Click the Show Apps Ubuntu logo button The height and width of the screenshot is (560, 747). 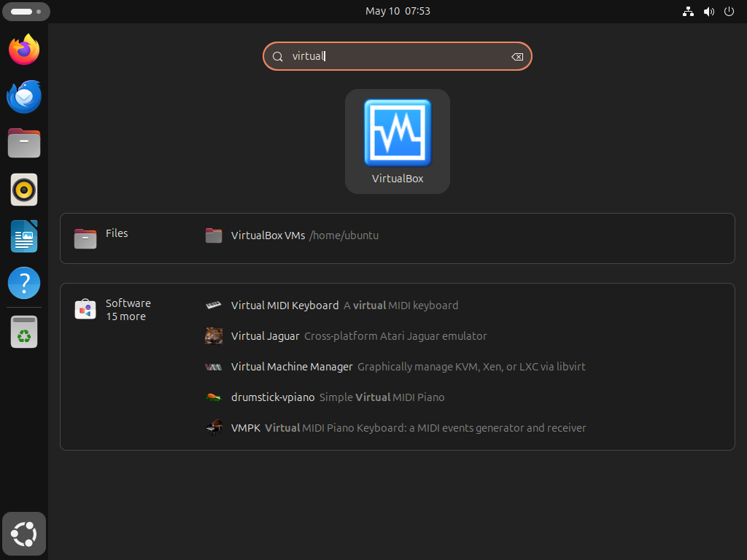tap(24, 534)
